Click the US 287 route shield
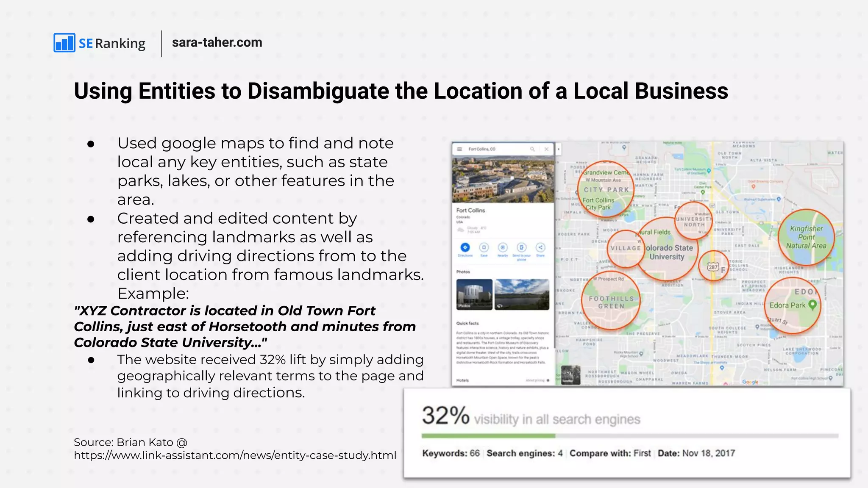 713,267
